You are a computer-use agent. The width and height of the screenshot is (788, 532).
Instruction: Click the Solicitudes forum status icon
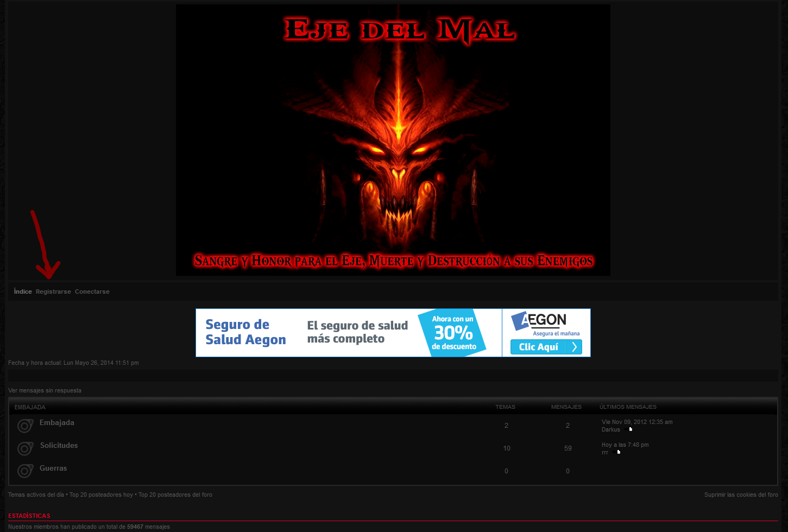tap(25, 448)
